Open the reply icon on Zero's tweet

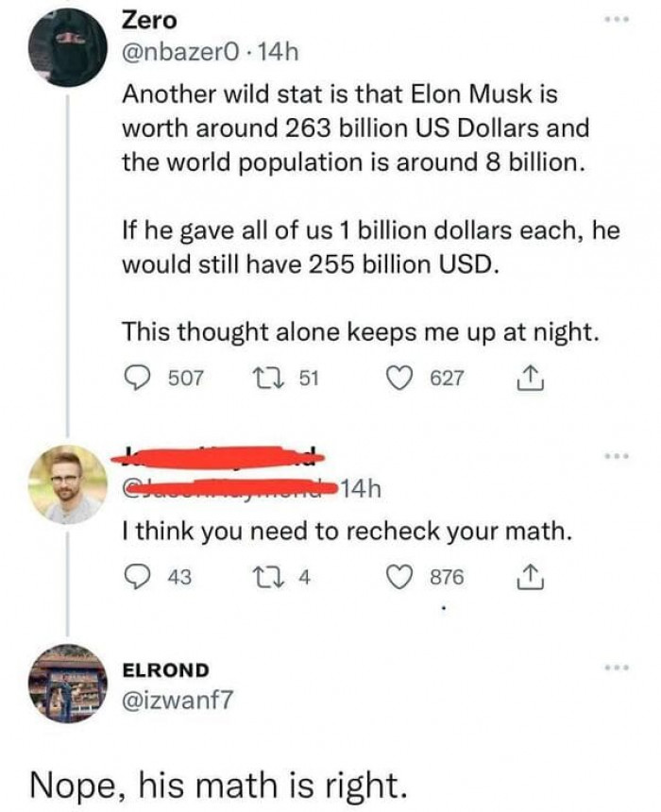click(x=135, y=374)
